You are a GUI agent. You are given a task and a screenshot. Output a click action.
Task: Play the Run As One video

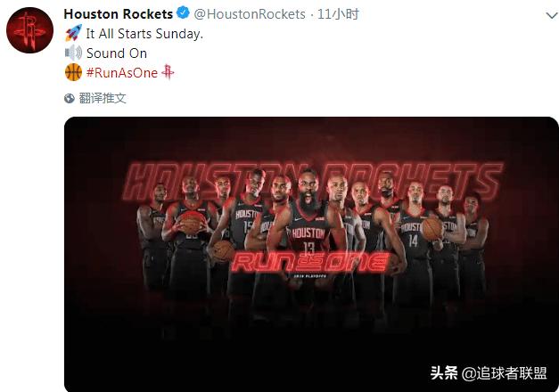click(x=311, y=255)
